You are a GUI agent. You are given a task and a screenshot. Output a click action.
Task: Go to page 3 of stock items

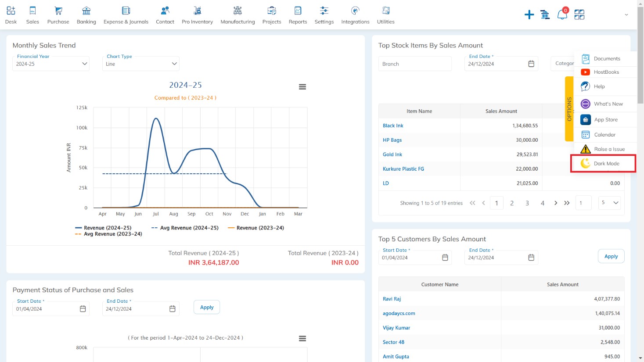click(x=527, y=203)
